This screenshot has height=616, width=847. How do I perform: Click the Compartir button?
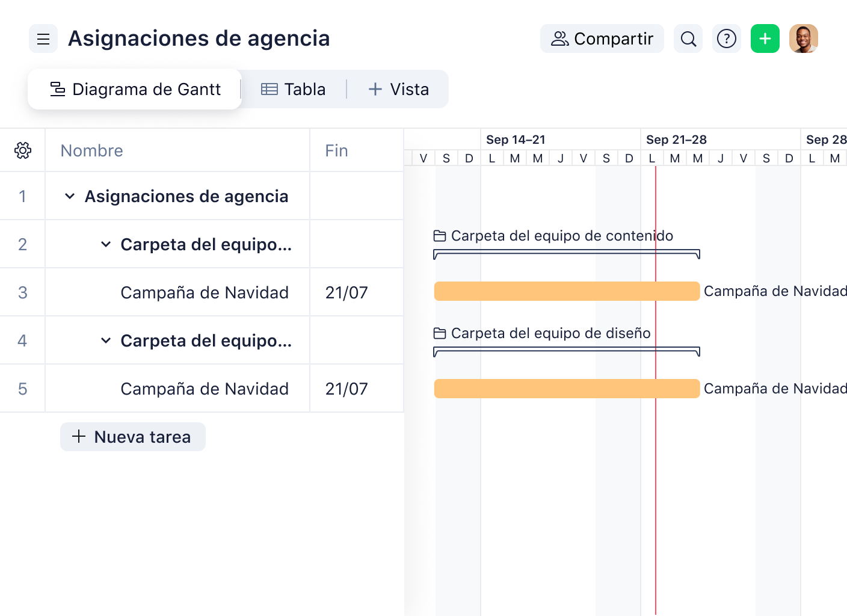coord(602,38)
